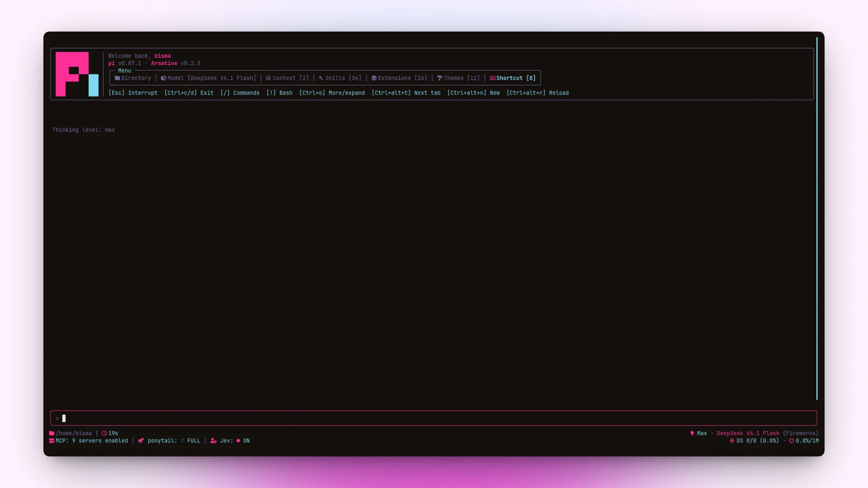The height and width of the screenshot is (488, 868).
Task: Click the pony icon before ponytail
Action: (x=141, y=441)
